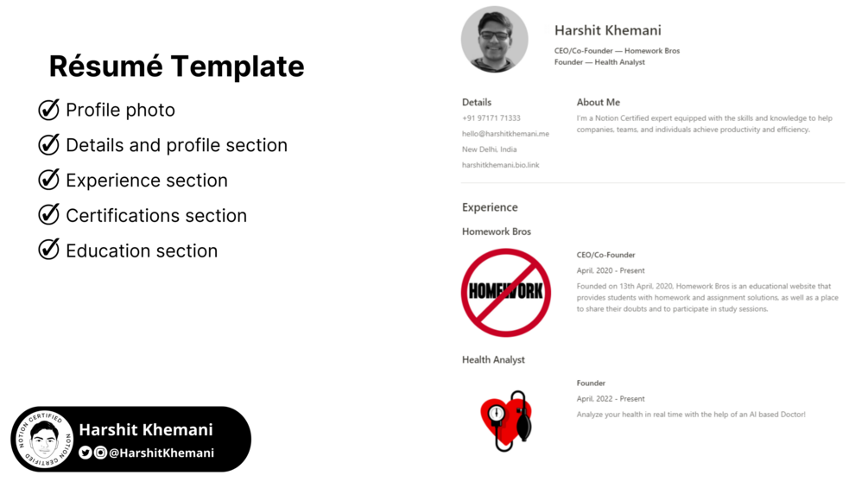
Task: Open the harshitkhemani.bio.link URL
Action: (x=500, y=165)
